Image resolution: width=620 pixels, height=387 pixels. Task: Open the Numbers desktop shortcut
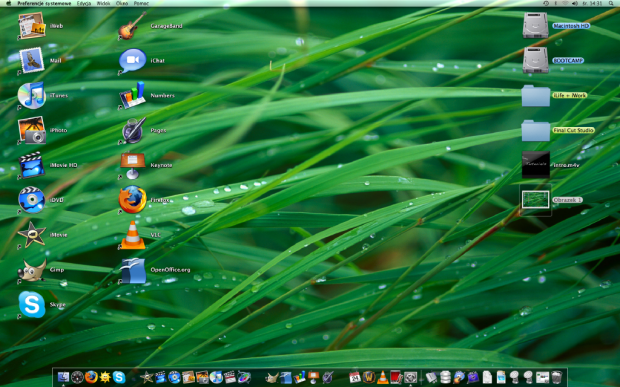[x=132, y=95]
